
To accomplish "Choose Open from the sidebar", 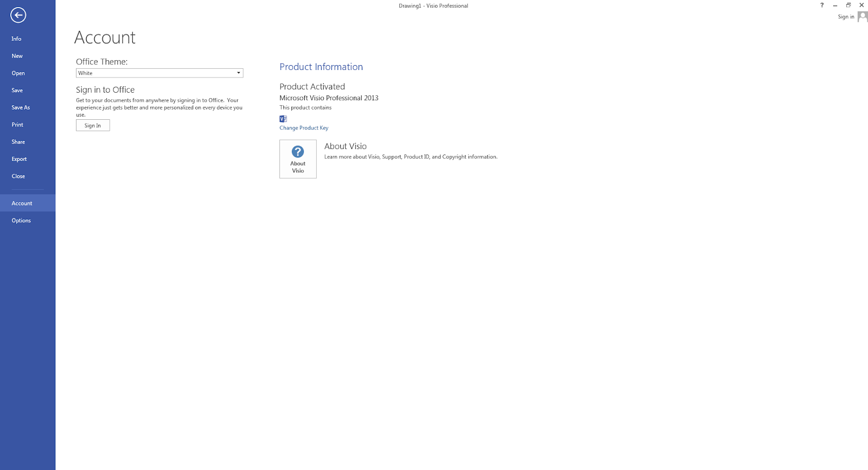I will [x=28, y=73].
